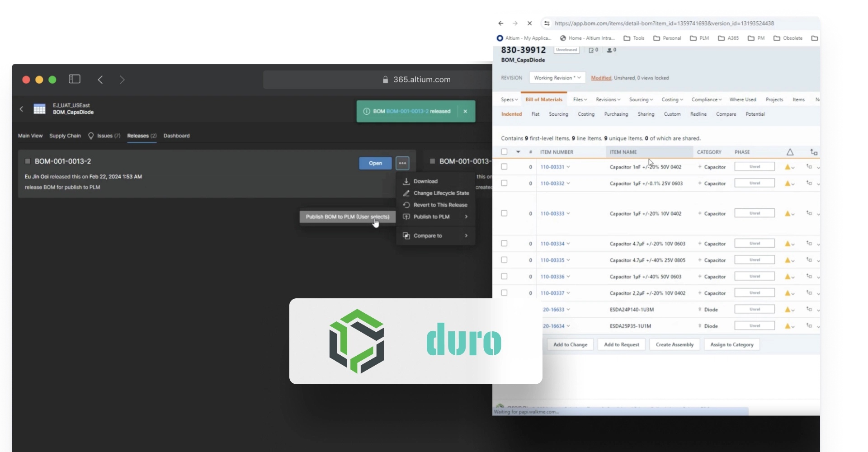
Task: Open the PLM bookmarks folder
Action: [699, 38]
